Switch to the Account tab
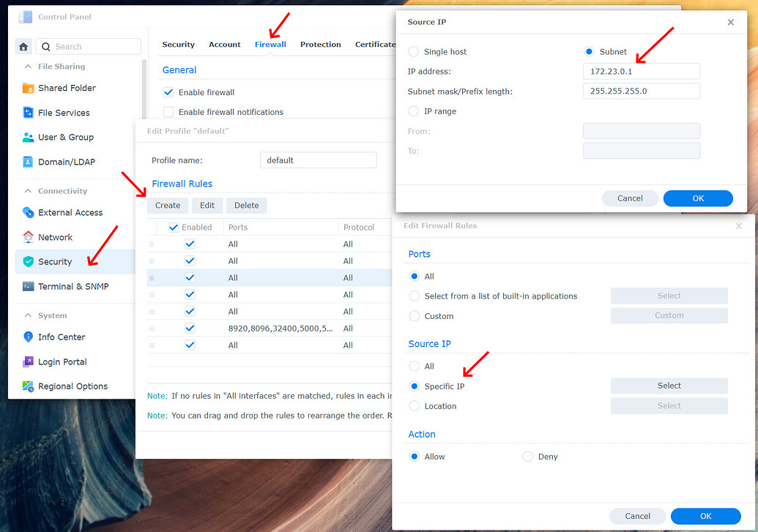Viewport: 758px width, 532px height. (224, 44)
